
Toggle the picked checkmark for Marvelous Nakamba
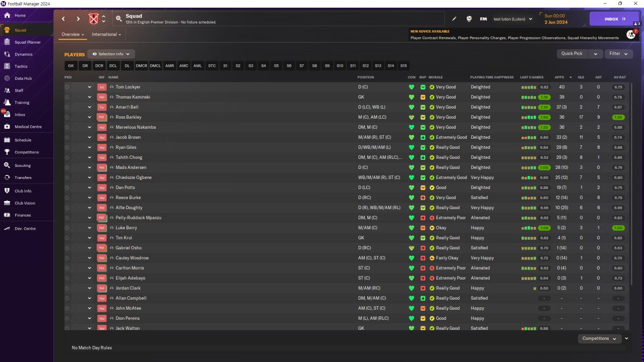pyautogui.click(x=67, y=127)
